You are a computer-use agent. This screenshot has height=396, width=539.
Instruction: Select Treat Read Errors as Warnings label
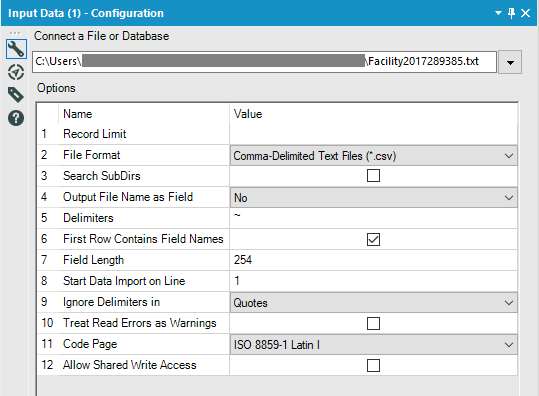coord(140,323)
